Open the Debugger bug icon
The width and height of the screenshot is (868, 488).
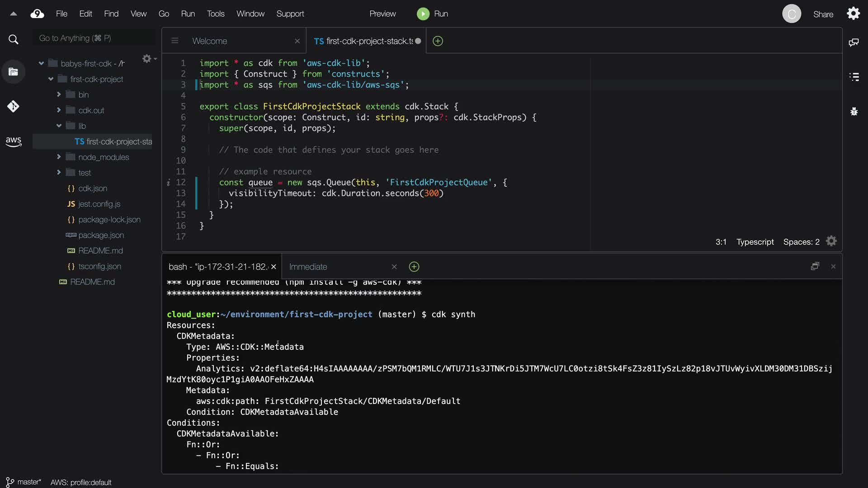[x=854, y=112]
